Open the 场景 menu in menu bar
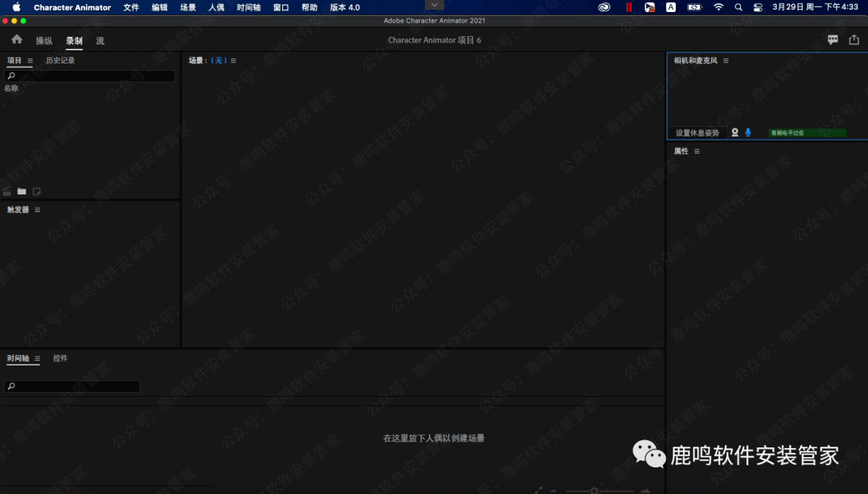 coord(187,7)
